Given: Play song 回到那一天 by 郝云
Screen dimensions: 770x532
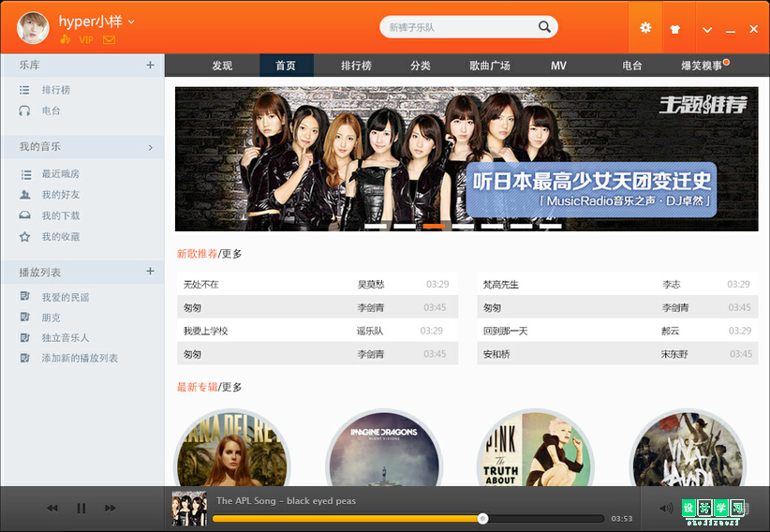Looking at the screenshot, I should tap(617, 331).
